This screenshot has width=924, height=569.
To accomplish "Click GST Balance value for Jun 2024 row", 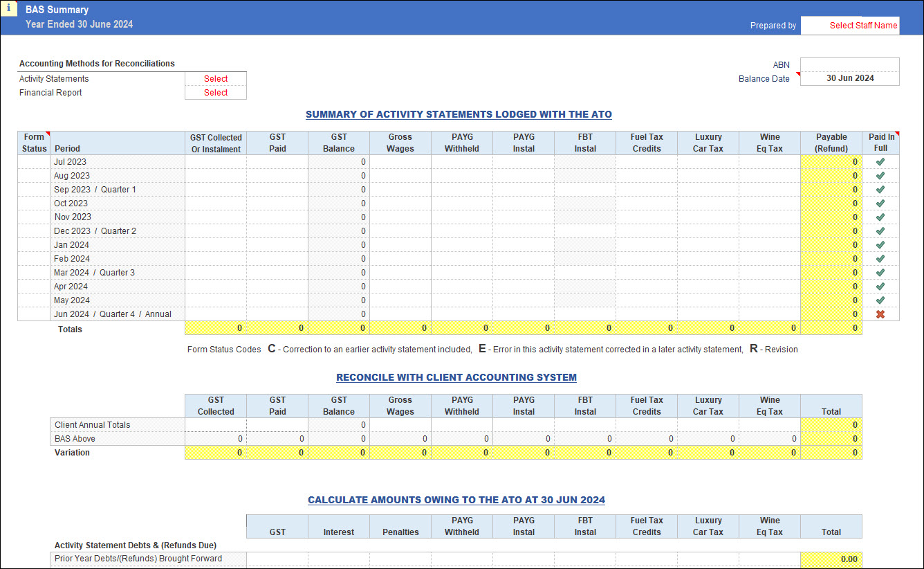I will pos(339,314).
